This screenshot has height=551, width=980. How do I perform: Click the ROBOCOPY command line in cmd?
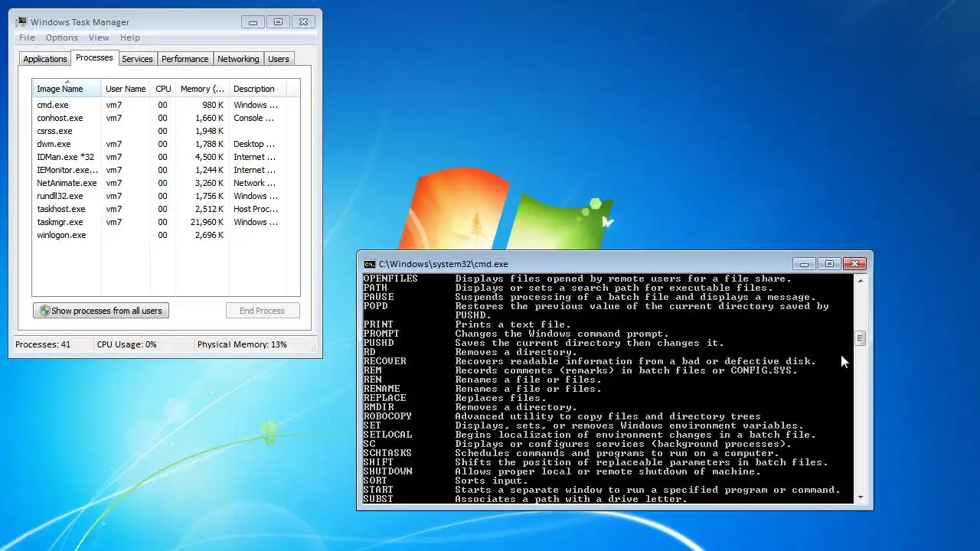point(562,416)
